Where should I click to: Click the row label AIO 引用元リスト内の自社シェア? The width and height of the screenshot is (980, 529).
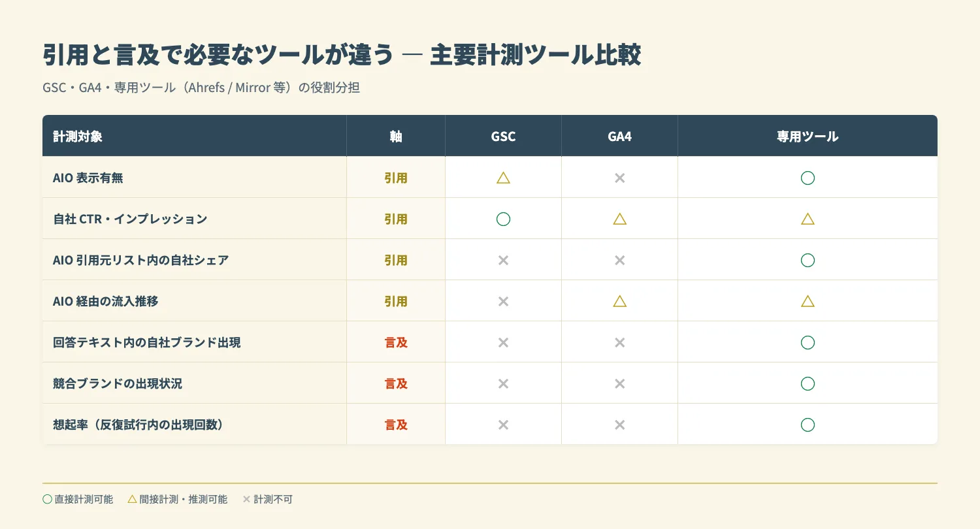(x=141, y=260)
